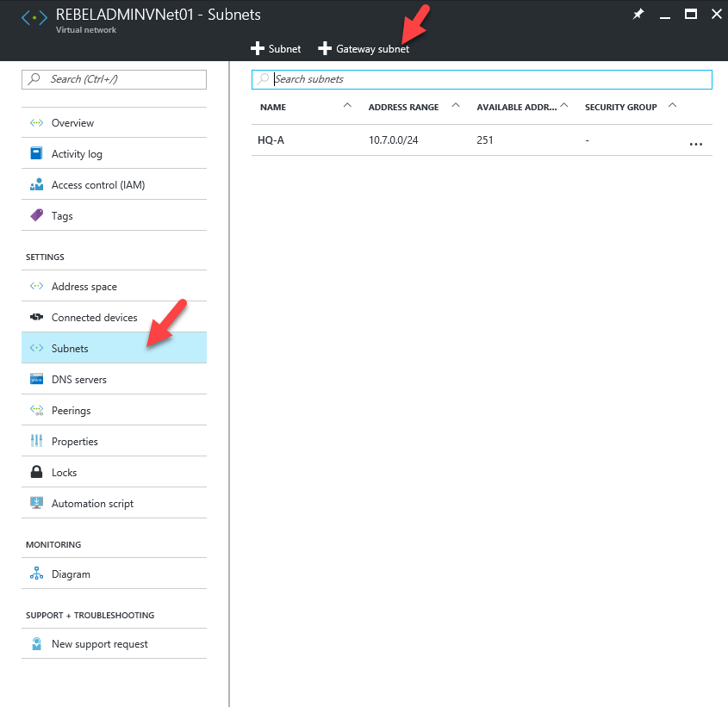This screenshot has height=707, width=728.
Task: Add a new Subnet
Action: click(276, 49)
